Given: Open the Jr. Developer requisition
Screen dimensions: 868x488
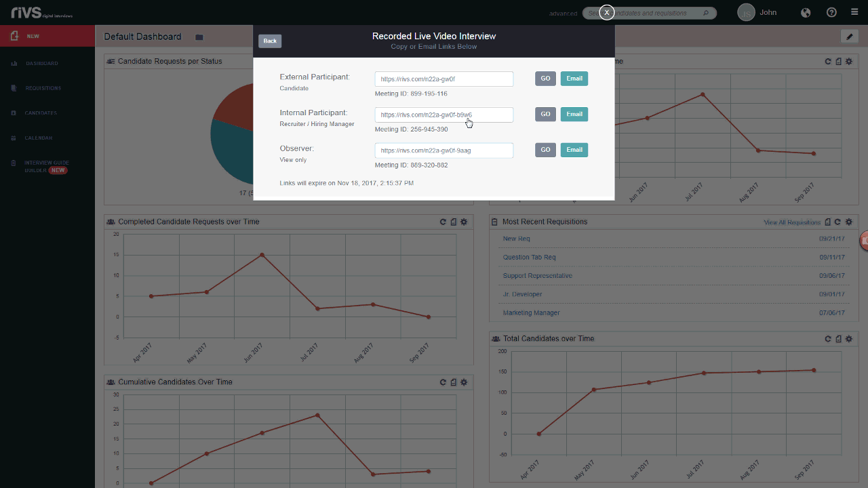Looking at the screenshot, I should click(522, 294).
